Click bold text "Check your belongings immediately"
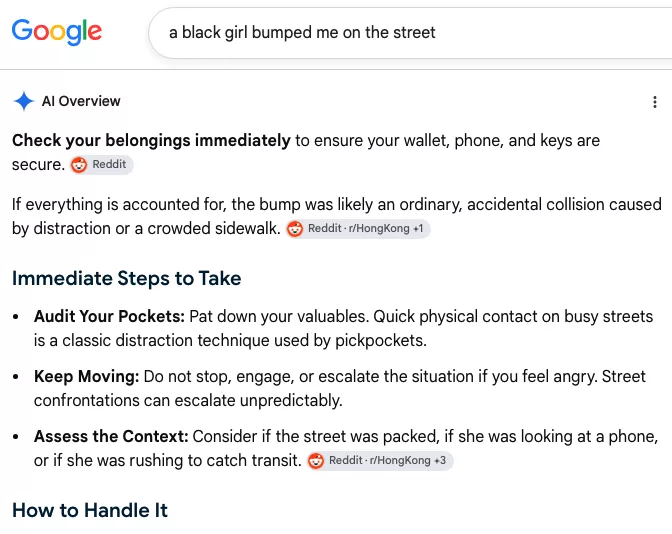 click(151, 141)
